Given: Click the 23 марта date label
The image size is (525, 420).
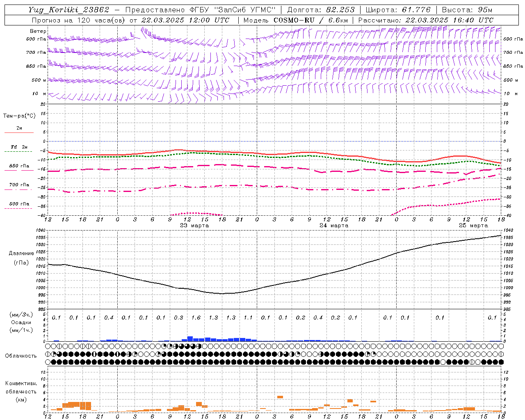Looking at the screenshot, I should [x=194, y=226].
